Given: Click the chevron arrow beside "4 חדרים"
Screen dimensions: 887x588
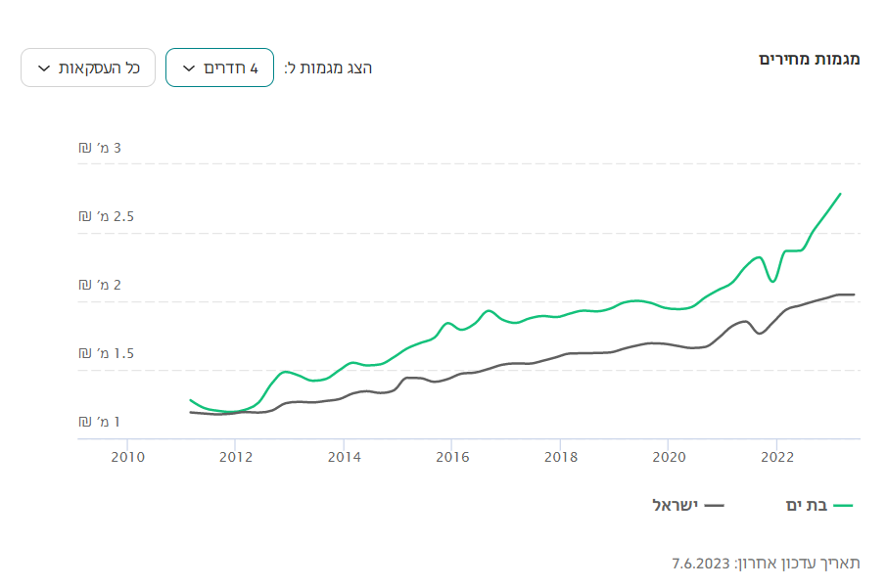Looking at the screenshot, I should point(190,68).
